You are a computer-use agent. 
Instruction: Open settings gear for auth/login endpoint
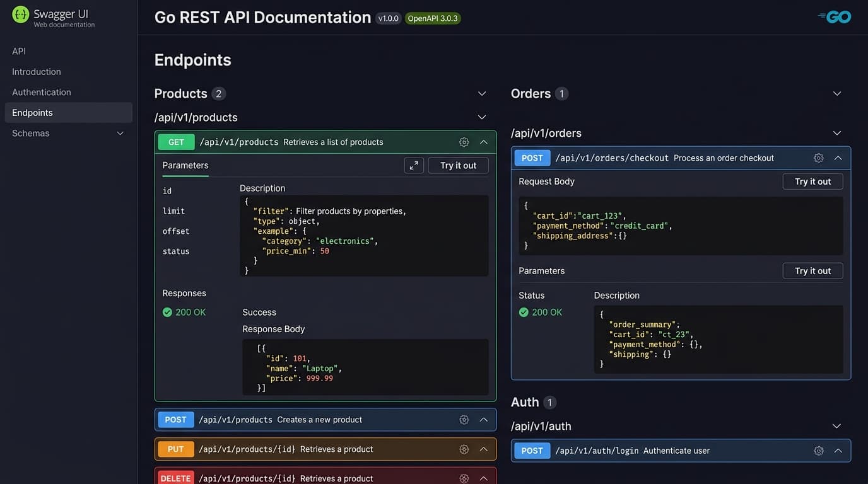point(819,451)
